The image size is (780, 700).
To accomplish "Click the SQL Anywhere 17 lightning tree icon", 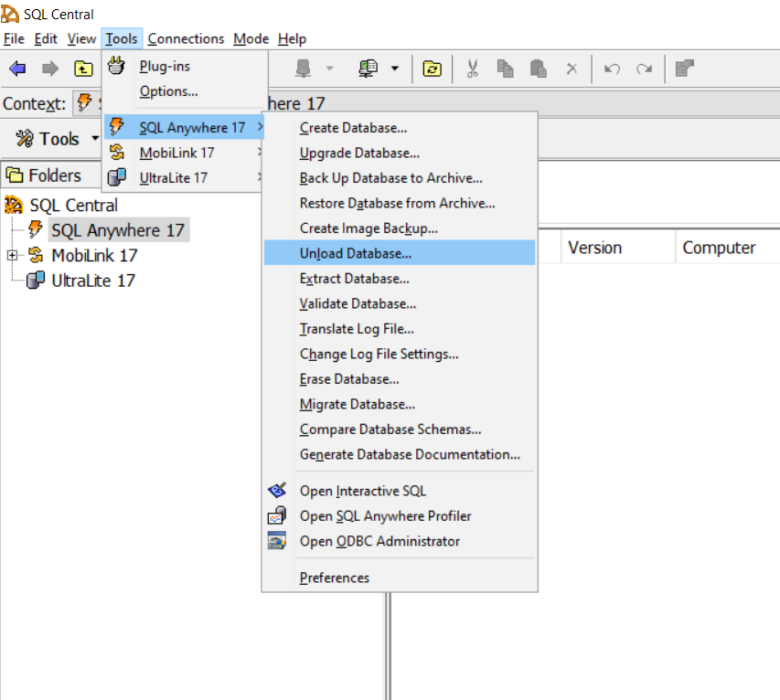I will click(36, 229).
